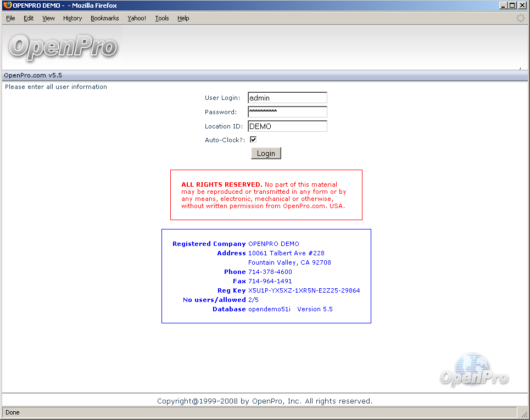This screenshot has width=530, height=420.
Task: Open the Yahoo! menu
Action: 137,18
